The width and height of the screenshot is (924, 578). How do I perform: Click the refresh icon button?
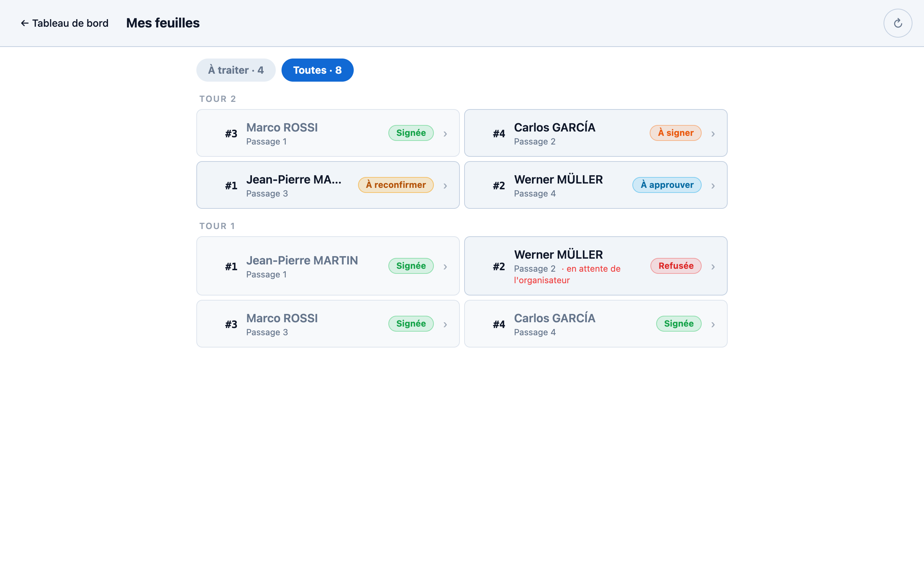tap(898, 23)
